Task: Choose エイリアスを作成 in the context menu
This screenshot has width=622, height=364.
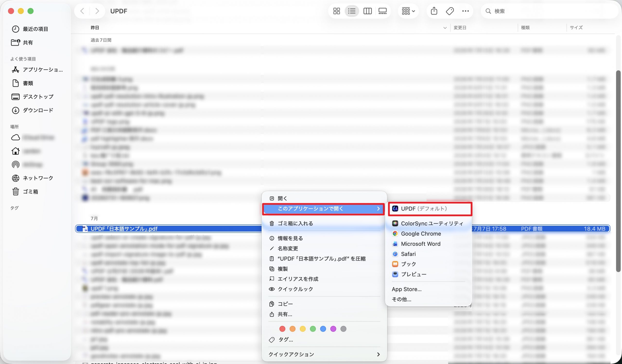Action: 324,279
